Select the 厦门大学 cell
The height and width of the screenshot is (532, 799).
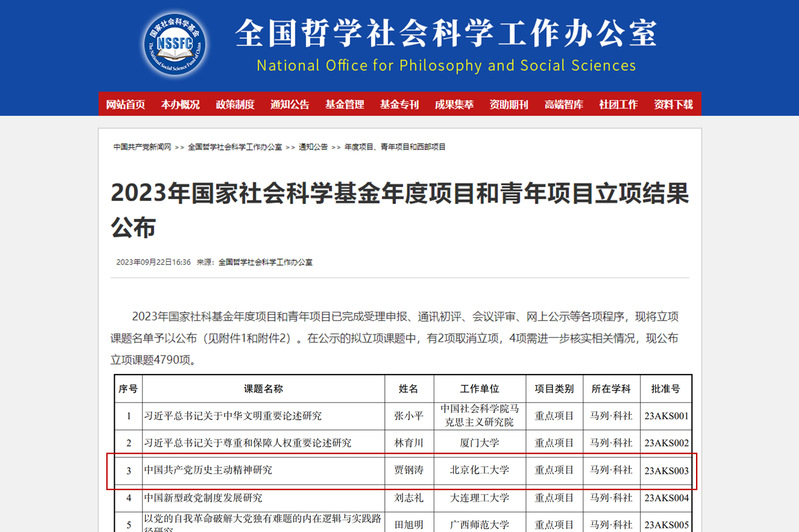480,443
